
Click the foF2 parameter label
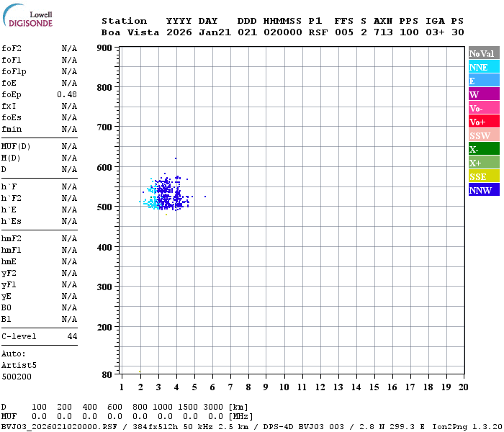(12, 48)
